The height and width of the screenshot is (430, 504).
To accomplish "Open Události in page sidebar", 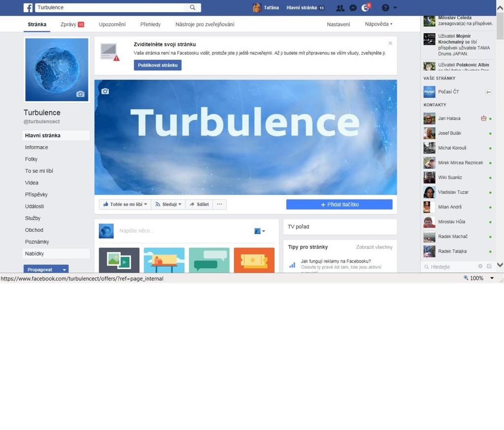I will (x=34, y=206).
